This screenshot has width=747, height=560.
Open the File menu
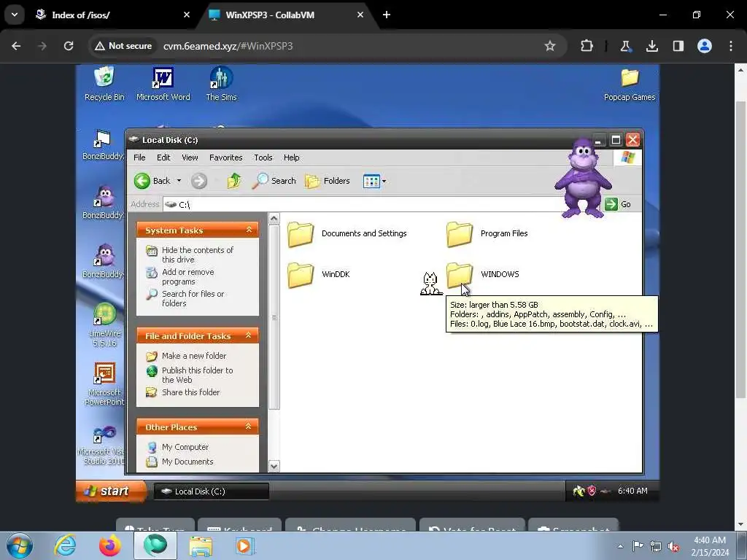[139, 157]
